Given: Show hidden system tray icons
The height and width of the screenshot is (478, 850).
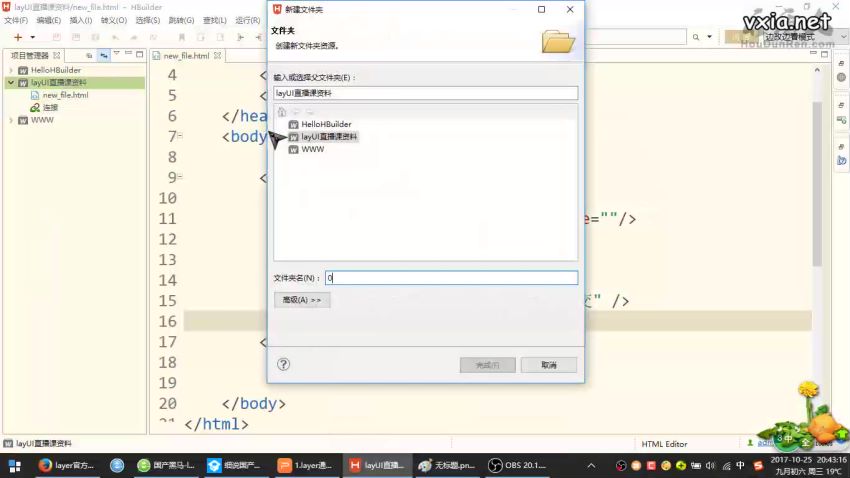Looking at the screenshot, I should click(x=591, y=466).
